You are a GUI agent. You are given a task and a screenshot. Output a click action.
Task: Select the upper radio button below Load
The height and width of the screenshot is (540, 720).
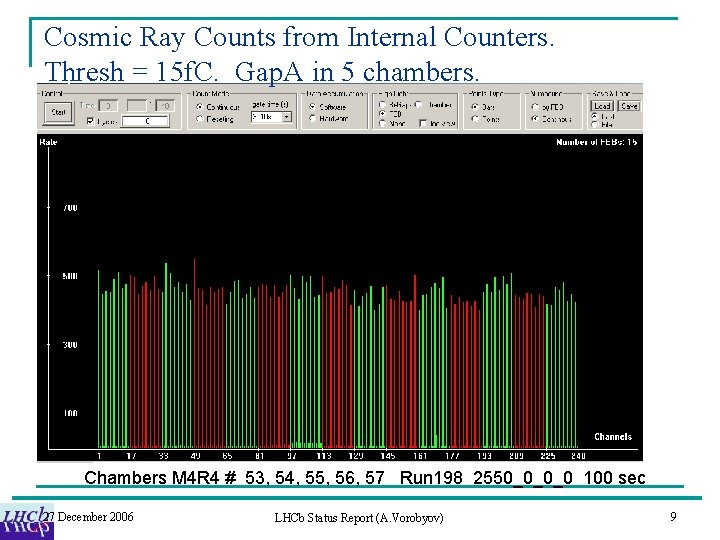(x=595, y=116)
